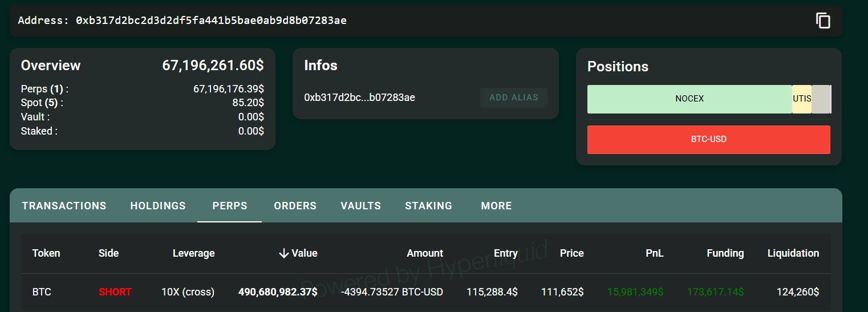The height and width of the screenshot is (312, 868).
Task: Click the shortened address in Infos
Action: [359, 98]
